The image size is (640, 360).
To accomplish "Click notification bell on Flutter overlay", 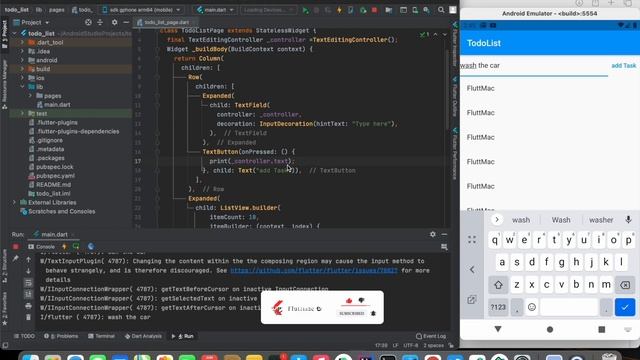I will pos(373,313).
